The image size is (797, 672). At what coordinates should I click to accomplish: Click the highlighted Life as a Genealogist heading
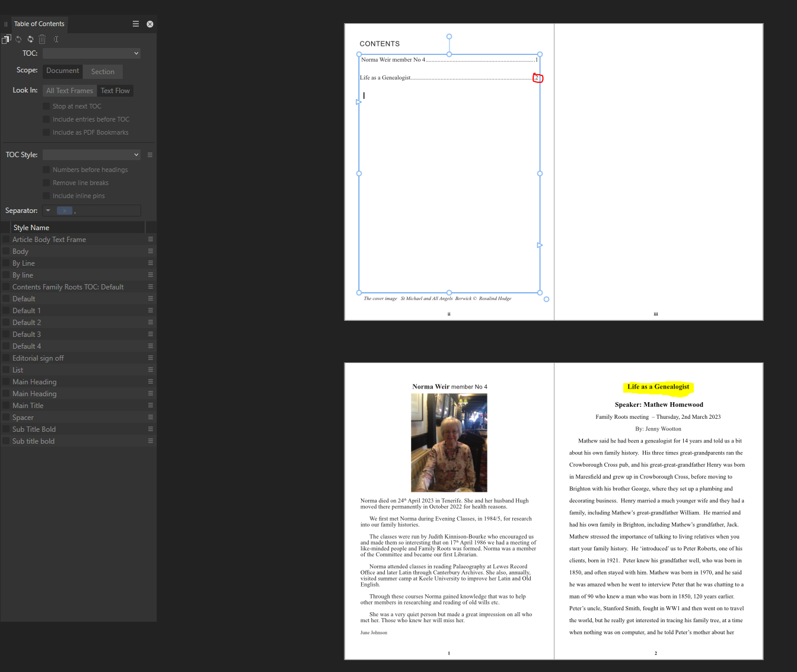coord(658,387)
